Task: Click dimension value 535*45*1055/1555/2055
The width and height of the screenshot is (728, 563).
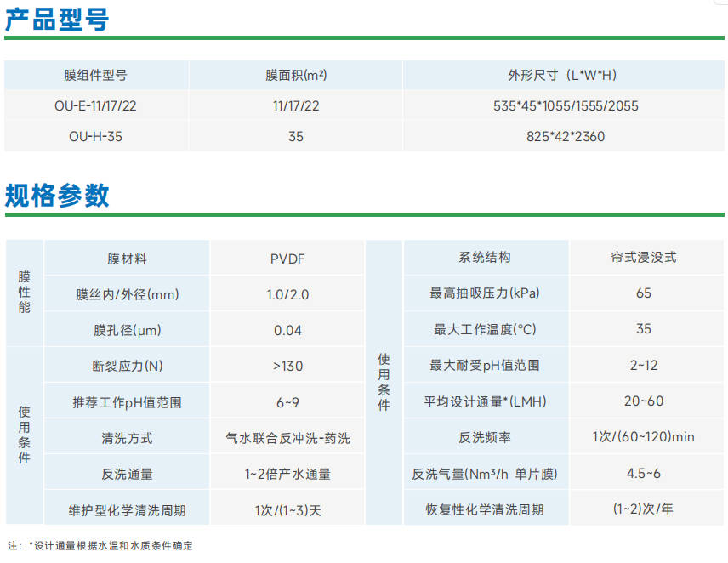Action: (x=566, y=105)
